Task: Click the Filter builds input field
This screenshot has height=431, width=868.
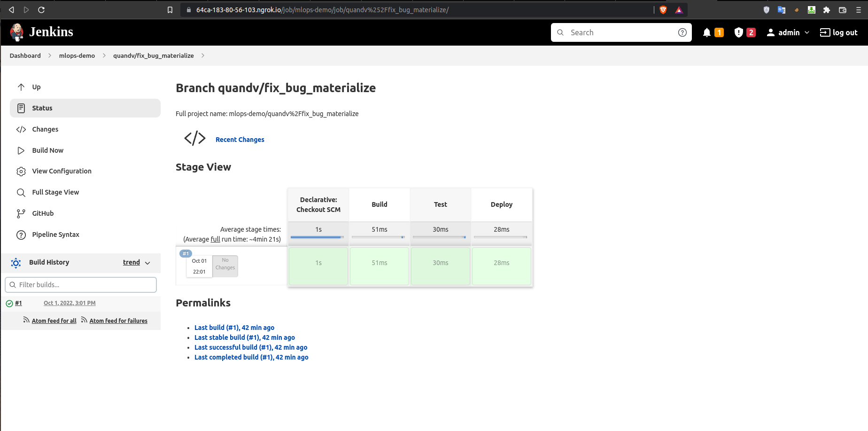Action: tap(81, 285)
